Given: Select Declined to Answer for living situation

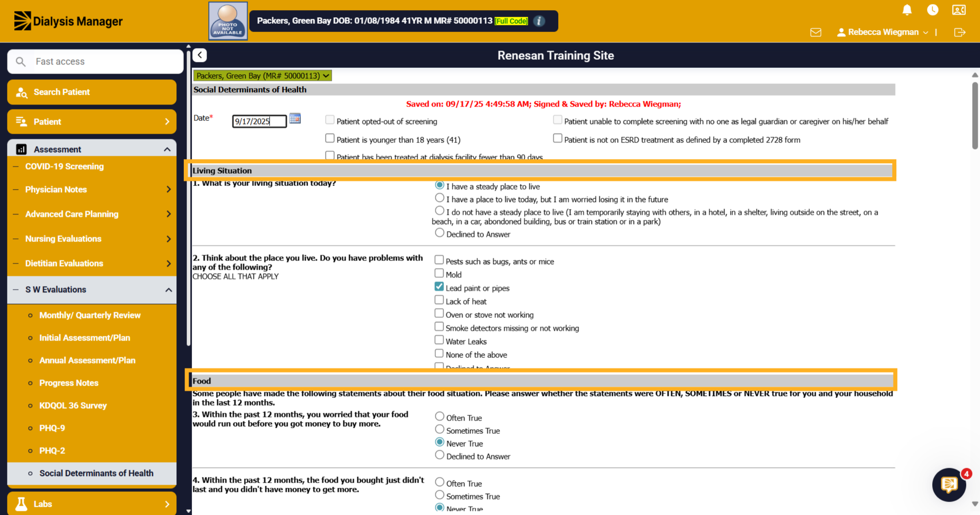Looking at the screenshot, I should point(439,233).
